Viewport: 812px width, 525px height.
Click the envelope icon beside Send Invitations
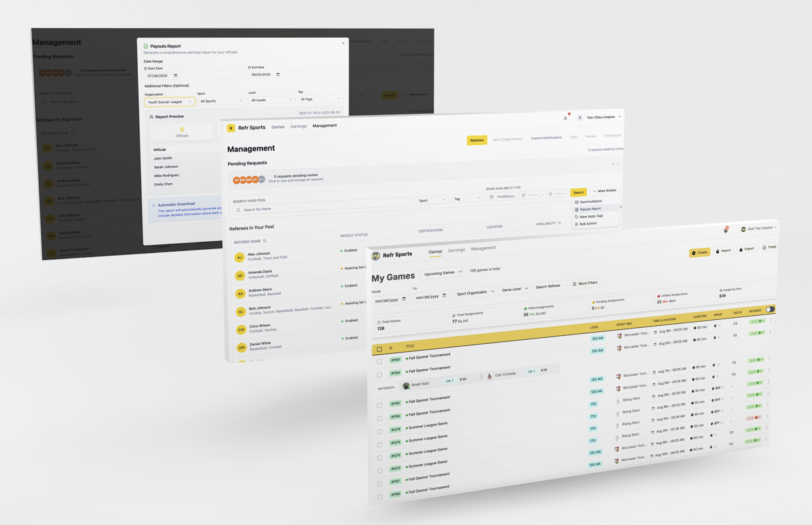577,202
